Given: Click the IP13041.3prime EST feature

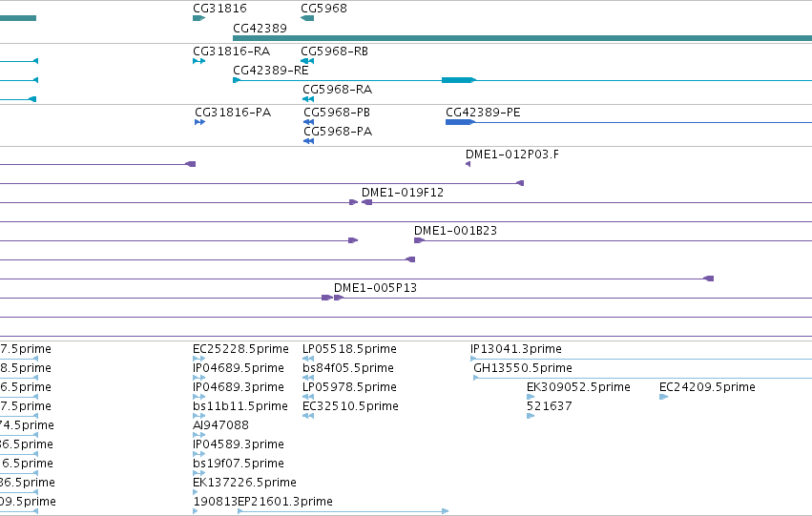Looking at the screenshot, I should tap(641, 359).
